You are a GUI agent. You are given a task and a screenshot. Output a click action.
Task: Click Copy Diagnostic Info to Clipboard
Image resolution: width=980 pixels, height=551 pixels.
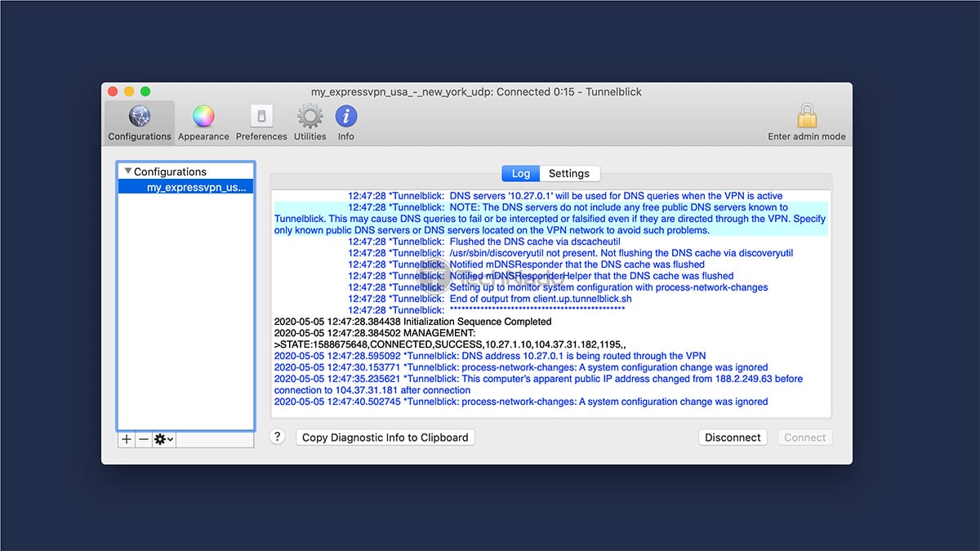[385, 438]
